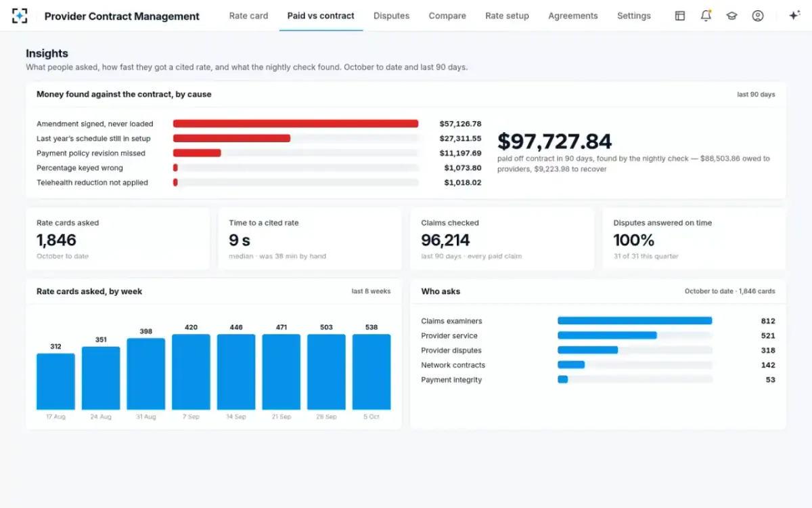The image size is (812, 508).
Task: Open the Time to a cited rate card
Action: click(310, 239)
